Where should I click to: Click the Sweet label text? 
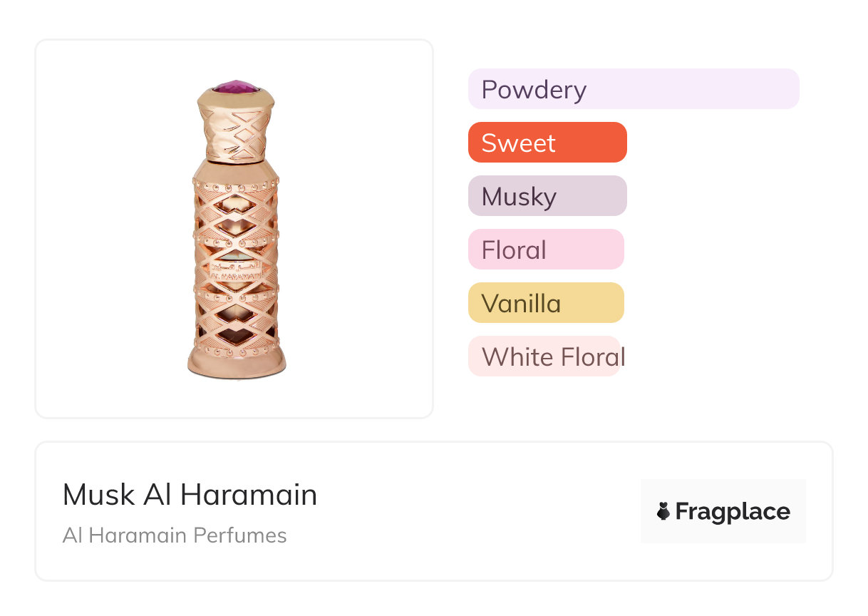(518, 143)
